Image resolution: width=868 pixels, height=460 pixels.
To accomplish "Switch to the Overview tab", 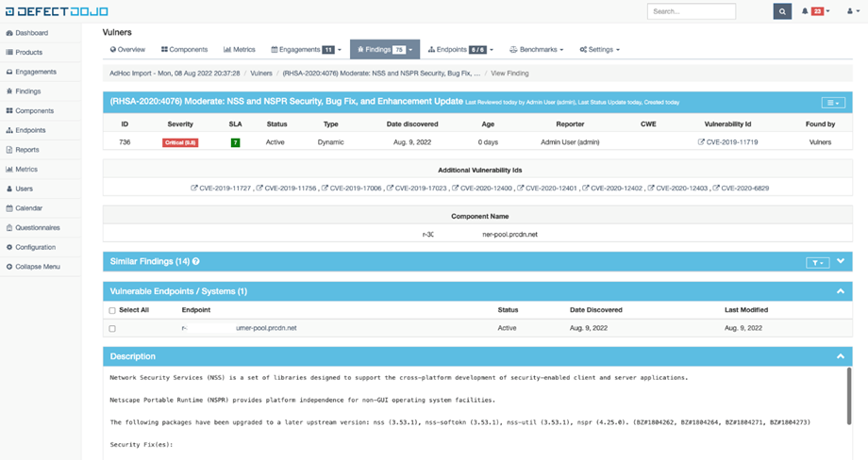I will point(127,49).
